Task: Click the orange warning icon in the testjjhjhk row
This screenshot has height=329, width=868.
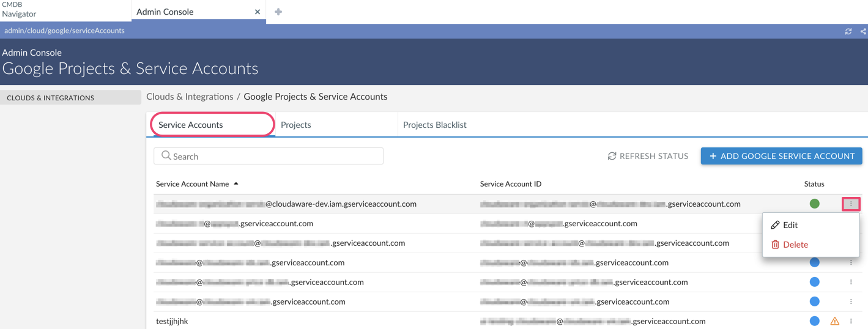Action: [834, 321]
